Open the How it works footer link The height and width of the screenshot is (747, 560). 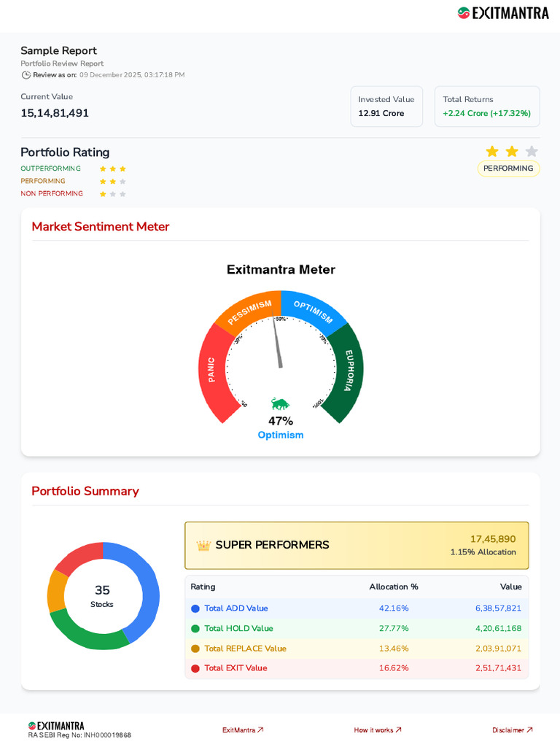click(x=378, y=729)
